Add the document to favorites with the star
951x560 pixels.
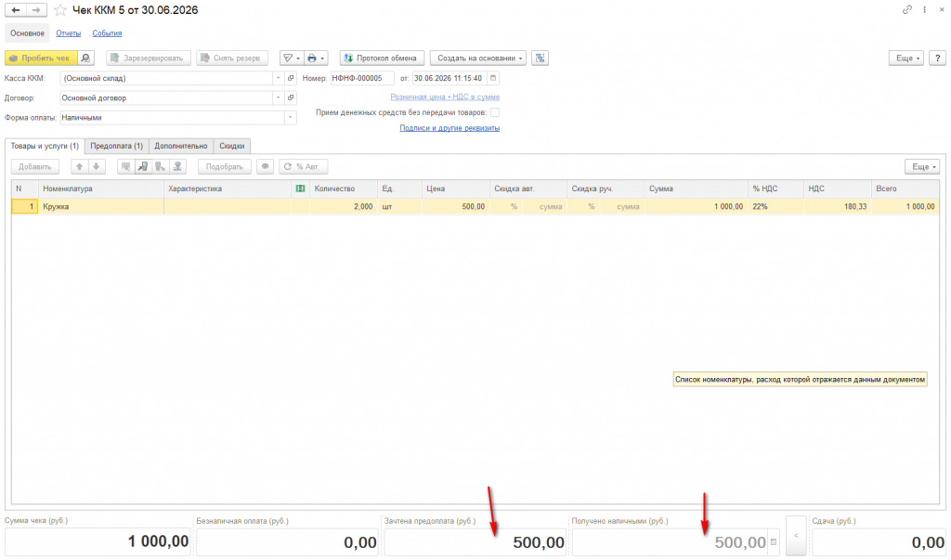[x=60, y=10]
